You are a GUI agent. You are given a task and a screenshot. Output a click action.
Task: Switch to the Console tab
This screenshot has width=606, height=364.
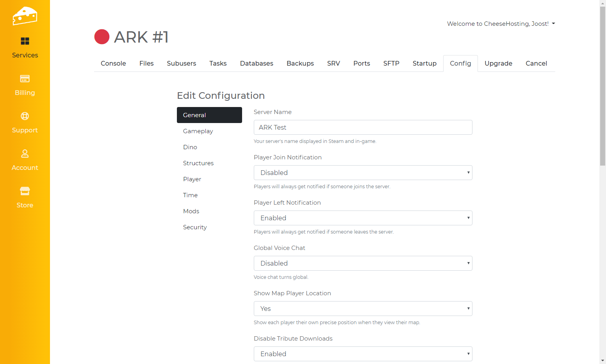[x=113, y=63]
